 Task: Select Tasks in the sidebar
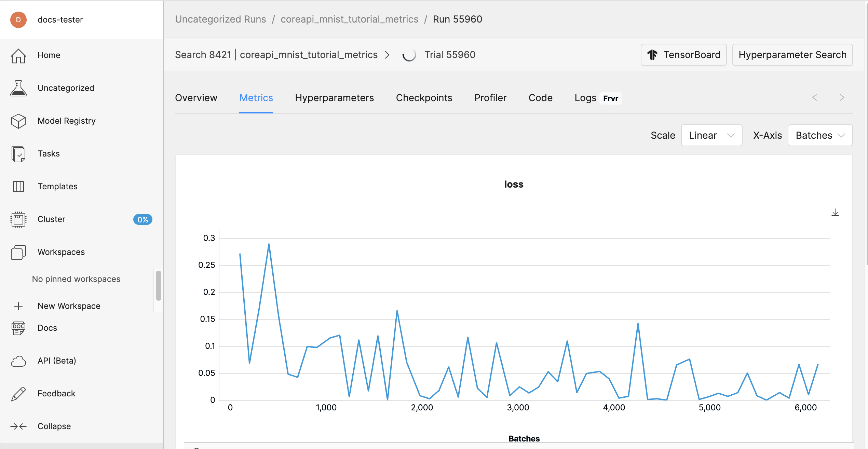click(49, 154)
